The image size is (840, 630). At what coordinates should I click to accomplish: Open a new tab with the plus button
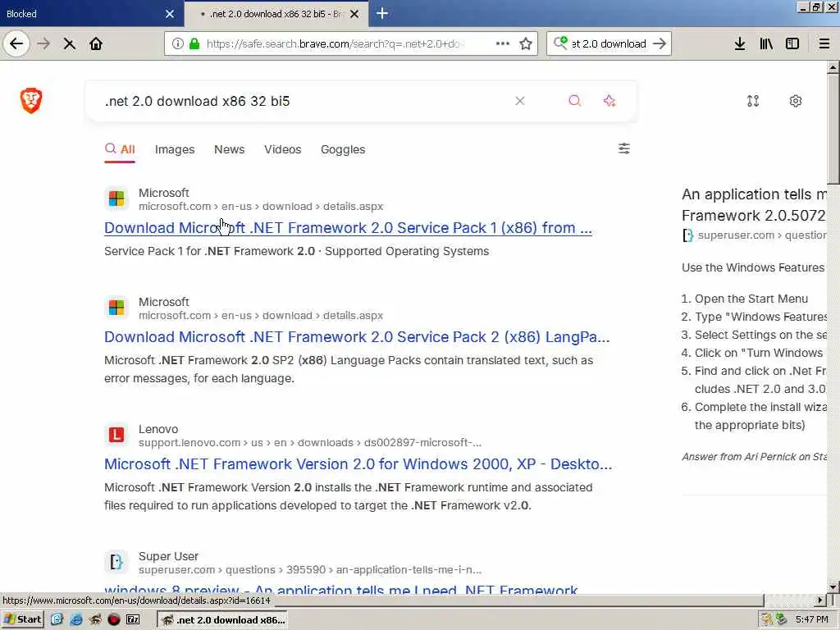pos(382,13)
